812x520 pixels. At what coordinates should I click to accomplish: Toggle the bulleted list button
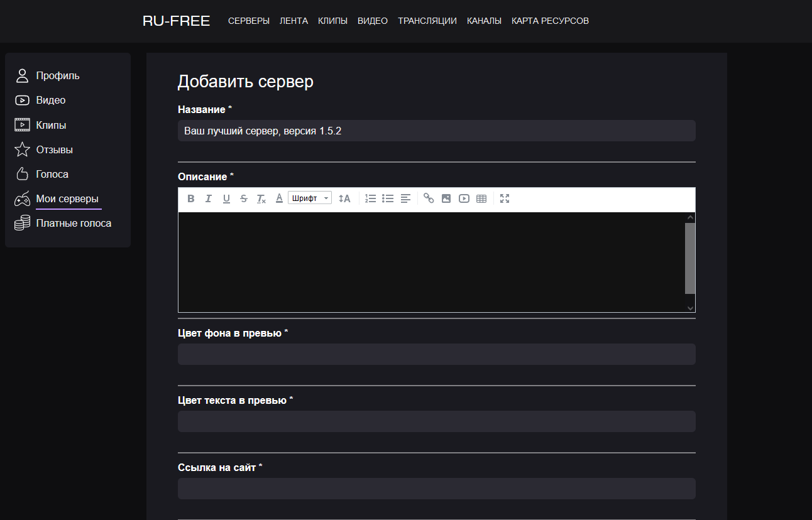tap(388, 198)
